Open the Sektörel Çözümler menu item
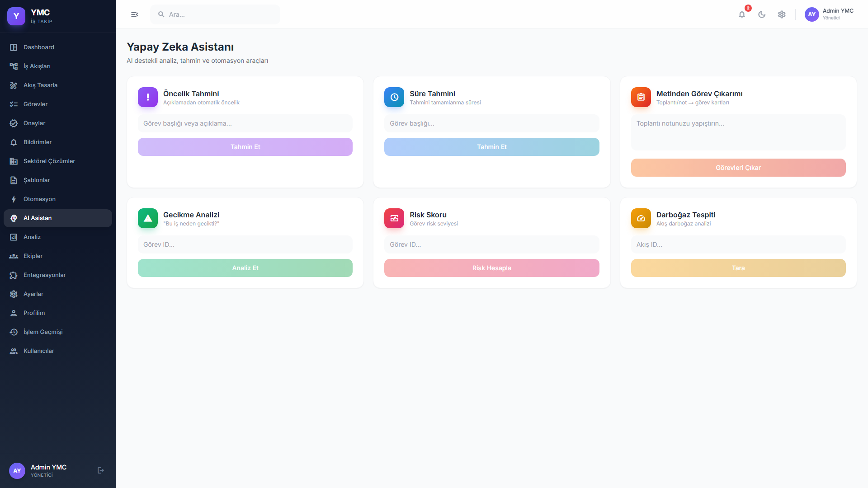 pos(58,161)
